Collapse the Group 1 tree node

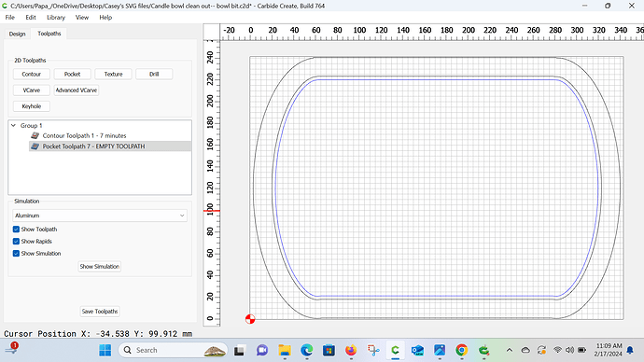(14, 125)
